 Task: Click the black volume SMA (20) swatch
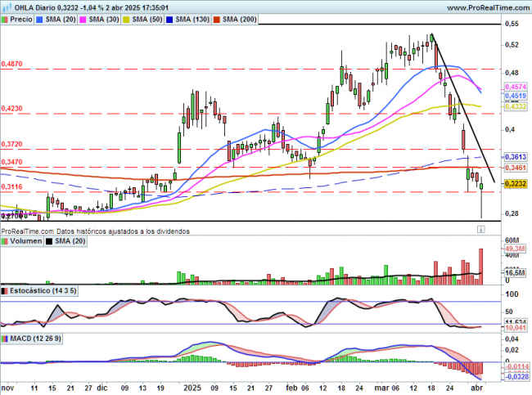[49, 241]
